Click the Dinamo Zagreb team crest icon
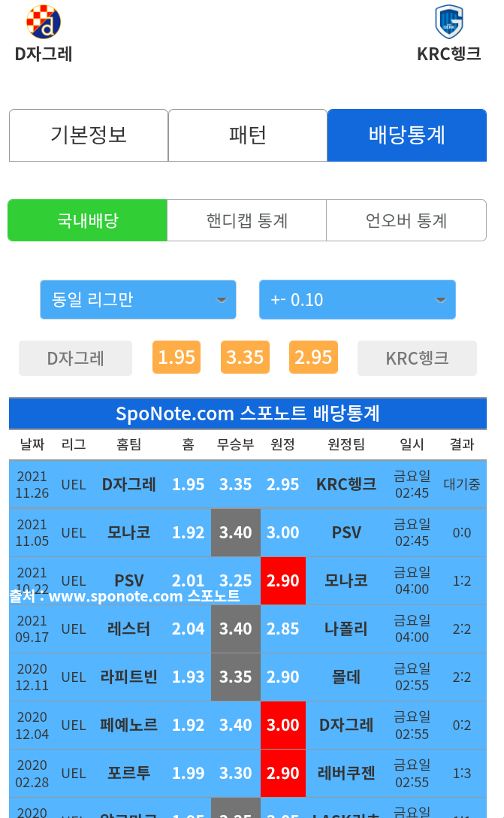 coord(44,22)
